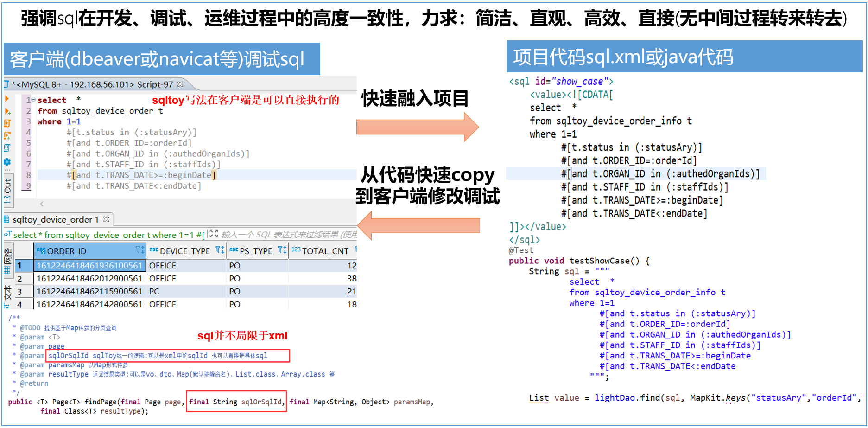The image size is (868, 428).
Task: Click the sql id="show_case" XML tag
Action: point(561,82)
